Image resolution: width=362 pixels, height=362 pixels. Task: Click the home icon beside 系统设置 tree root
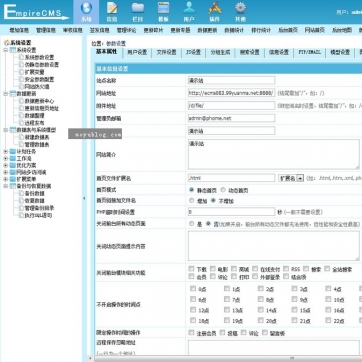tap(6, 43)
